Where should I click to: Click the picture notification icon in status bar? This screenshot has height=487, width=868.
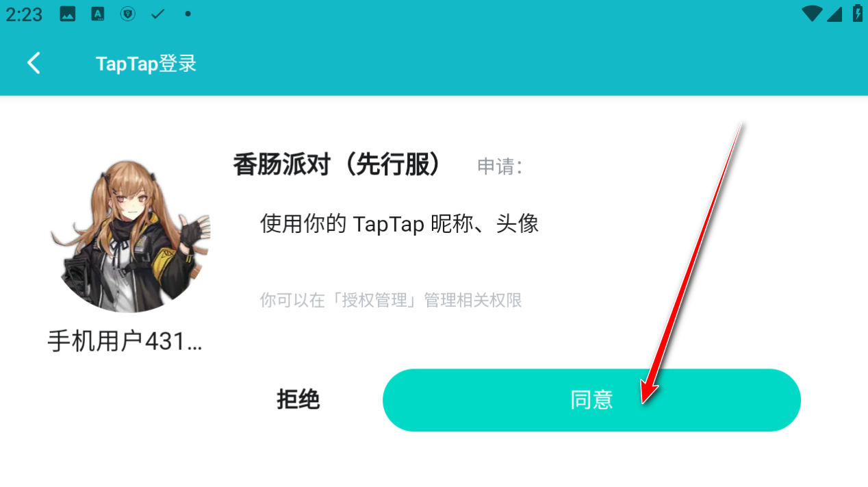(x=68, y=14)
